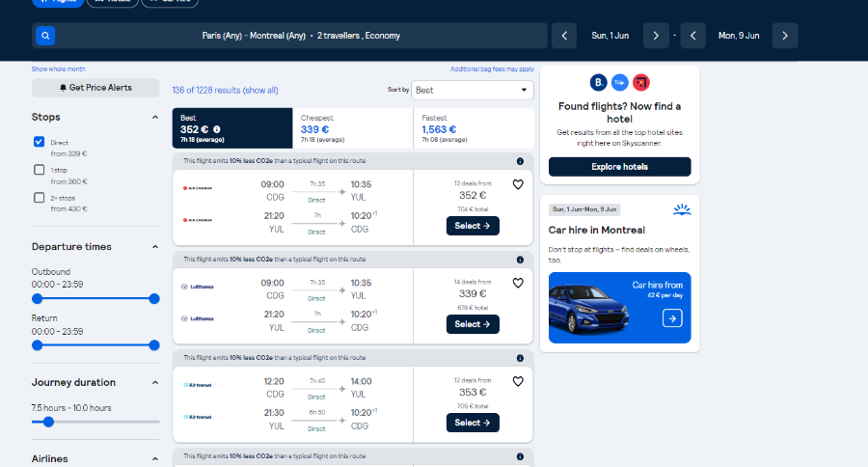Collapse the Stops filter section
Viewport: 868px width, 467px height.
pyautogui.click(x=155, y=118)
